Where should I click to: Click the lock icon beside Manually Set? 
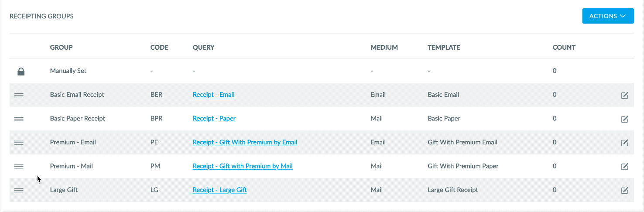click(21, 71)
